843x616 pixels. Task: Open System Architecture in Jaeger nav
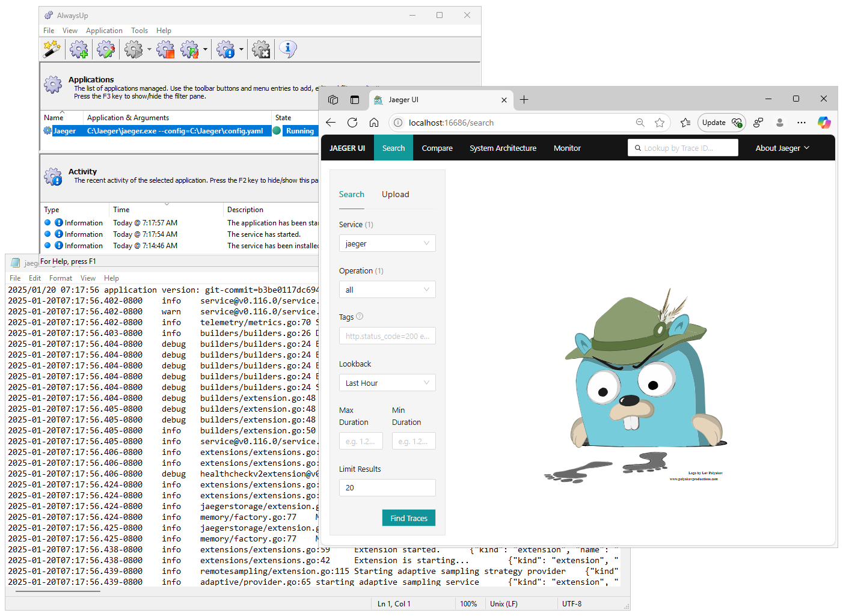tap(503, 148)
